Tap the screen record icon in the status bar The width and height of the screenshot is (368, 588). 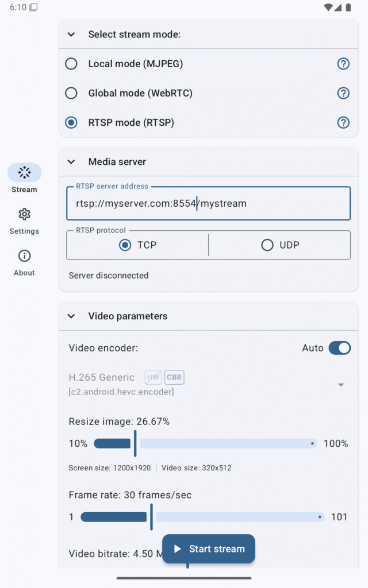pyautogui.click(x=34, y=7)
